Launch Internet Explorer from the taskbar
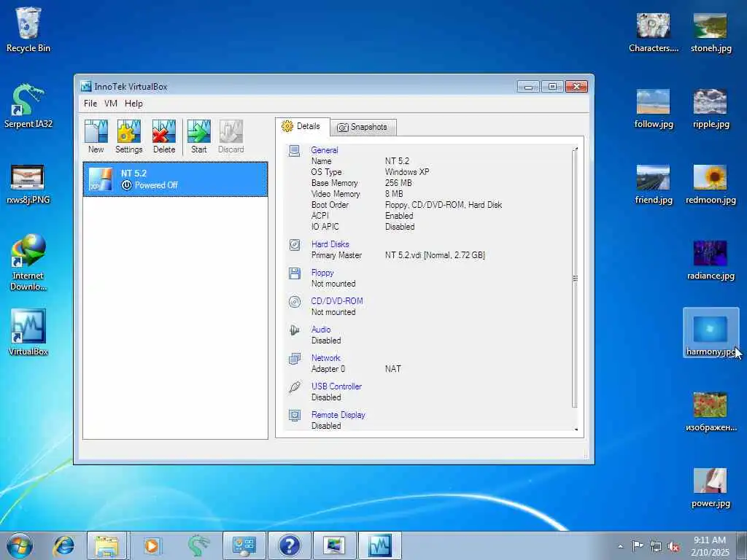The image size is (747, 560). (x=63, y=545)
